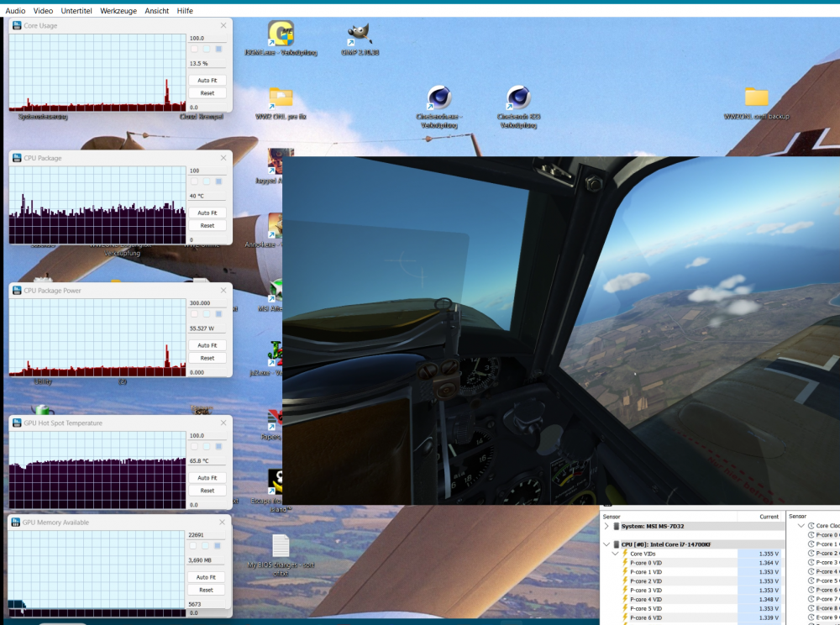This screenshot has height=625, width=840.
Task: Click the clock icon beside Core Clocks
Action: pos(810,526)
